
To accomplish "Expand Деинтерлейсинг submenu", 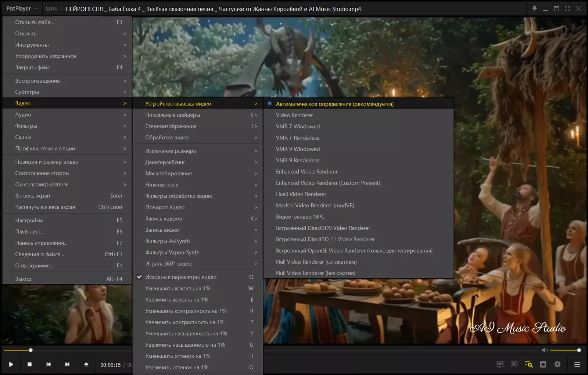I will pyautogui.click(x=198, y=162).
